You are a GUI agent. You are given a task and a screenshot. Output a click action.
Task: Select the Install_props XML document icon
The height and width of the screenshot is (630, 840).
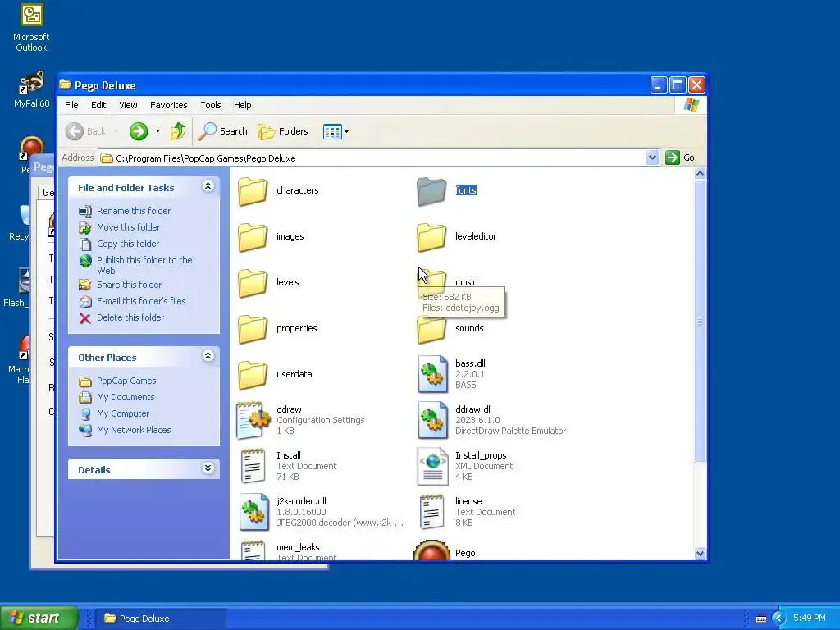coord(432,466)
